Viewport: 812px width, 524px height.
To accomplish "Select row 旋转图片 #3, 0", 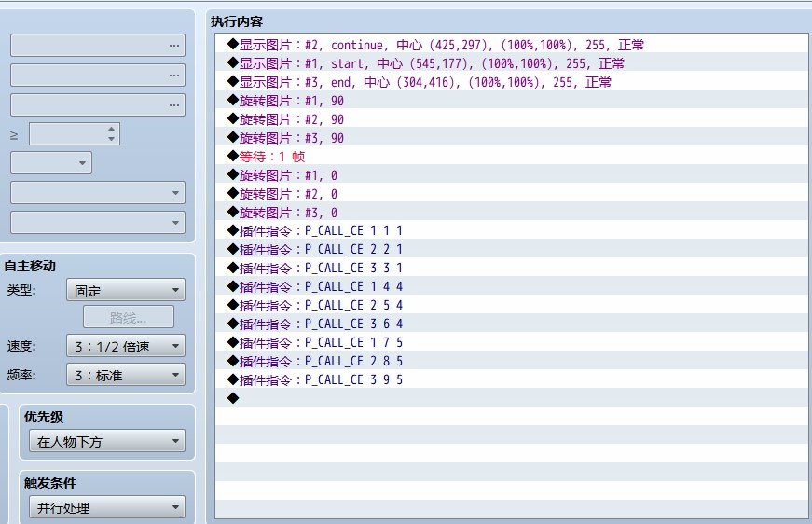I will 512,213.
